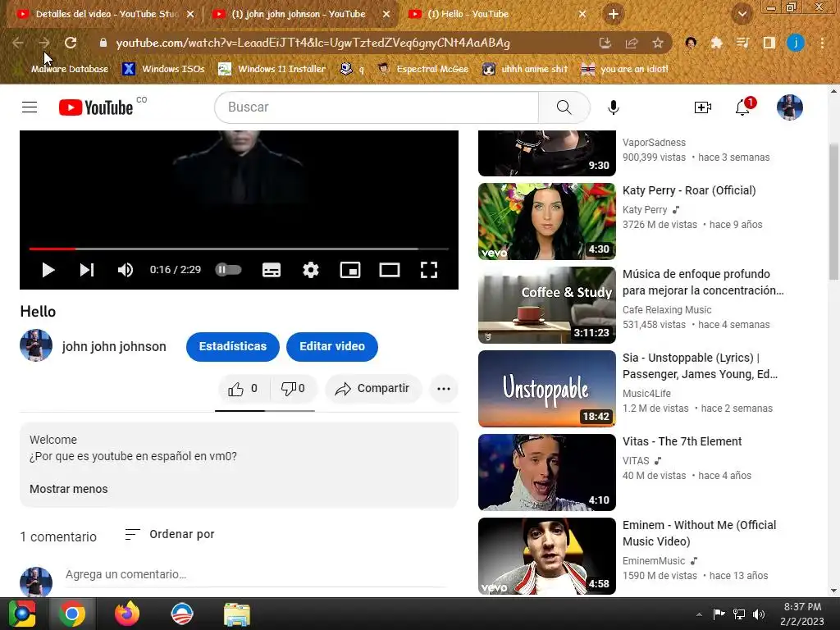Click the Editar video button
840x630 pixels.
332,347
